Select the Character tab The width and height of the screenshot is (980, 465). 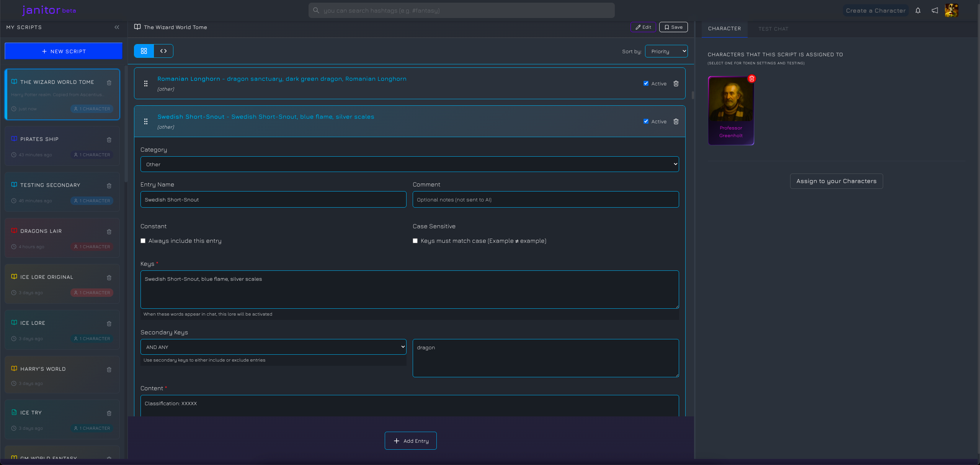pos(724,28)
